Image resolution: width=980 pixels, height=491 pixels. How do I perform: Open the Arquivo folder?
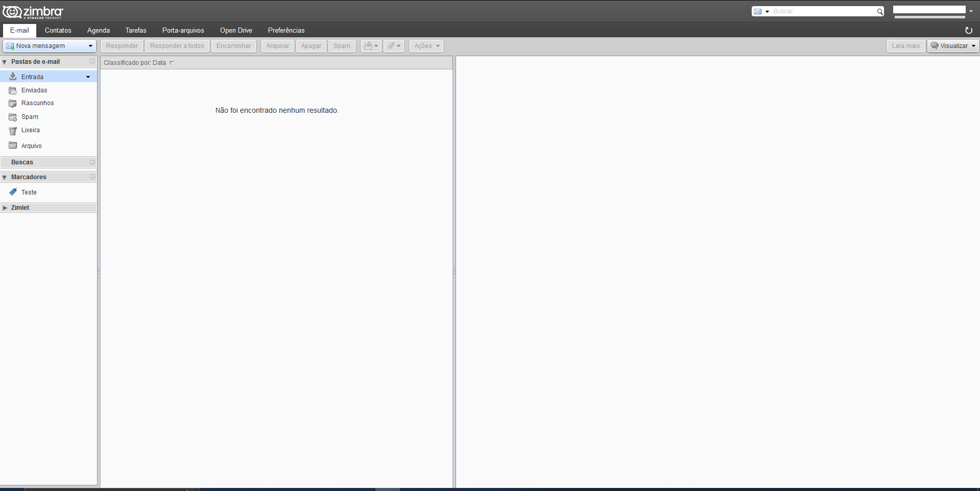coord(31,146)
